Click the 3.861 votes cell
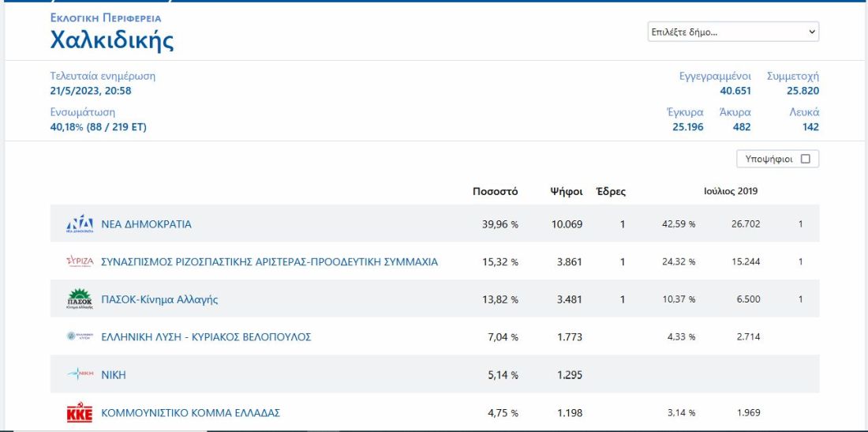Image resolution: width=868 pixels, height=432 pixels. tap(570, 262)
